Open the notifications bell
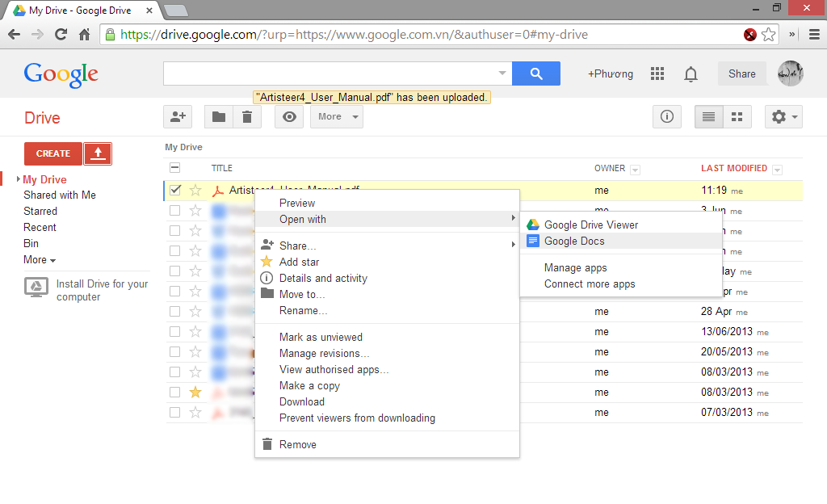Image resolution: width=827 pixels, height=504 pixels. point(691,73)
